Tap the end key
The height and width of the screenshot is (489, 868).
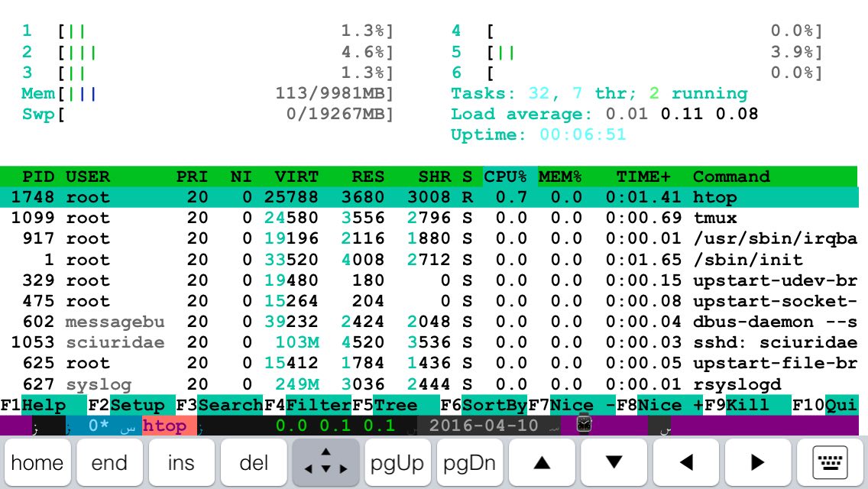coord(109,462)
